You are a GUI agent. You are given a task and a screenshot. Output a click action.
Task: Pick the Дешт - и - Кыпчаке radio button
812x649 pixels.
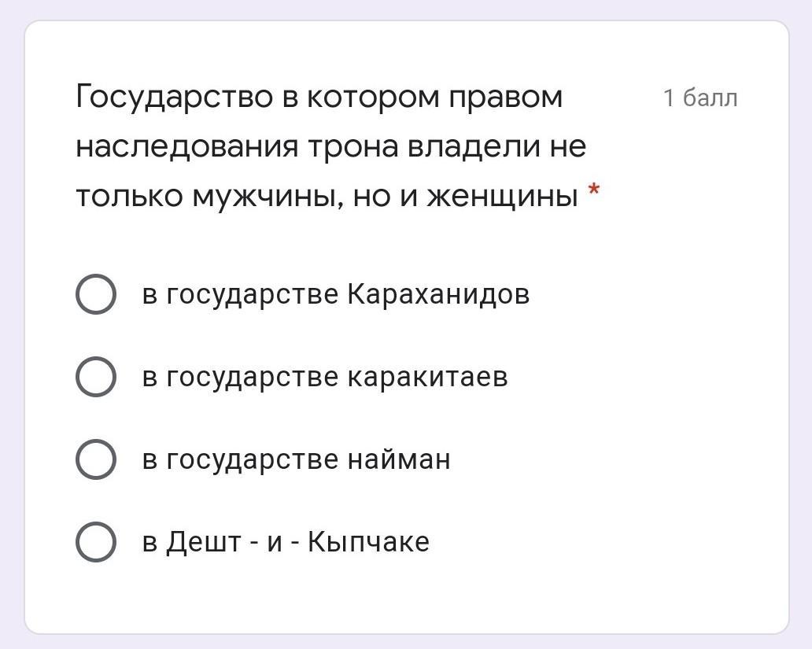96,542
